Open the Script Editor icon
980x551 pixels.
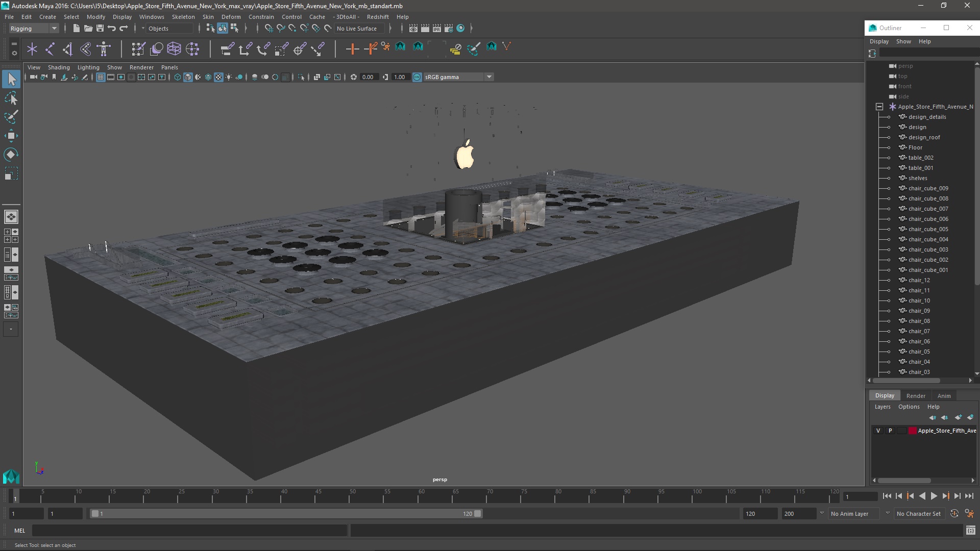pos(970,531)
